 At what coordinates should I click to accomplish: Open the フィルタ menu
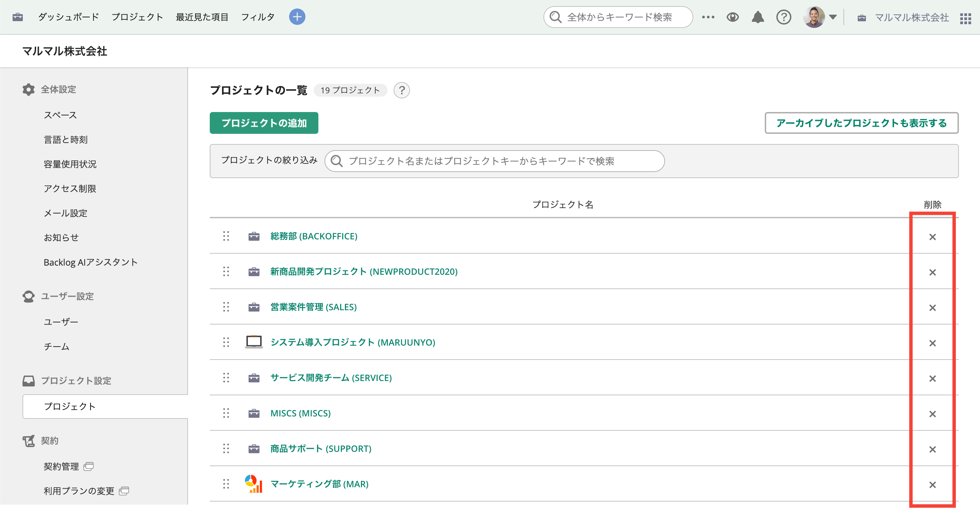coord(257,17)
